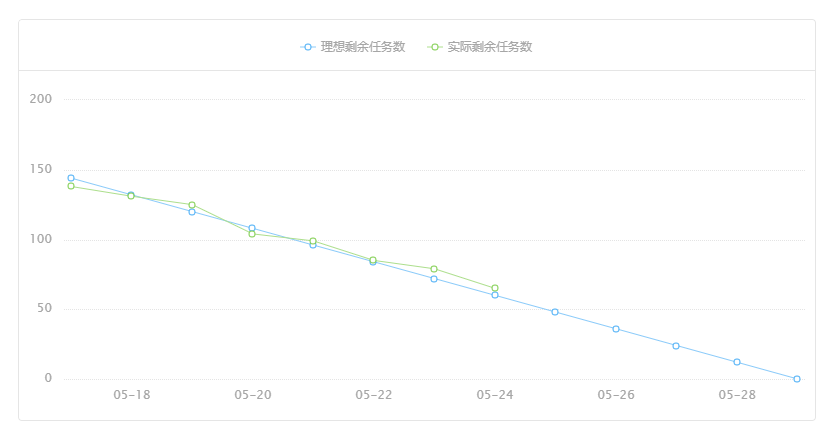Select the blue point at 05-27
Image resolution: width=825 pixels, height=431 pixels.
676,346
